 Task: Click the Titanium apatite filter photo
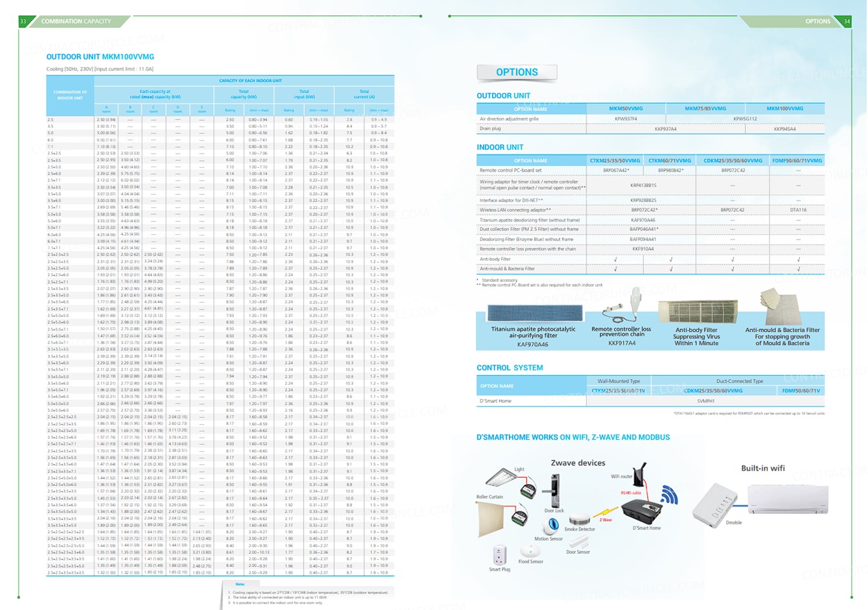tap(535, 313)
